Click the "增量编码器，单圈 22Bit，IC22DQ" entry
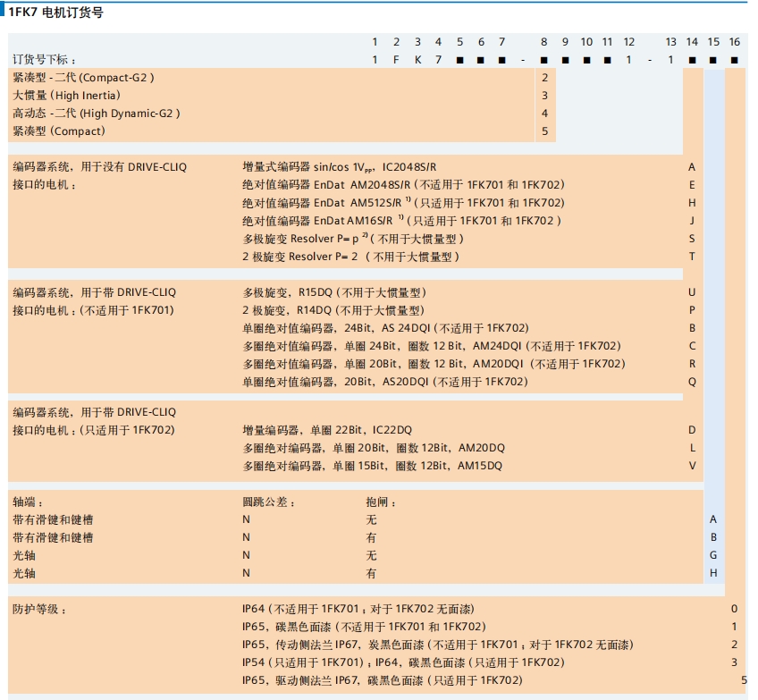Viewport: 758px width, 700px height. [x=327, y=430]
